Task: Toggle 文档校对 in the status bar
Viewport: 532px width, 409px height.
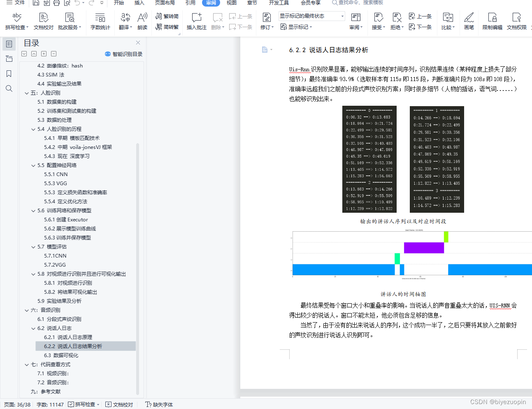Action: (119, 404)
